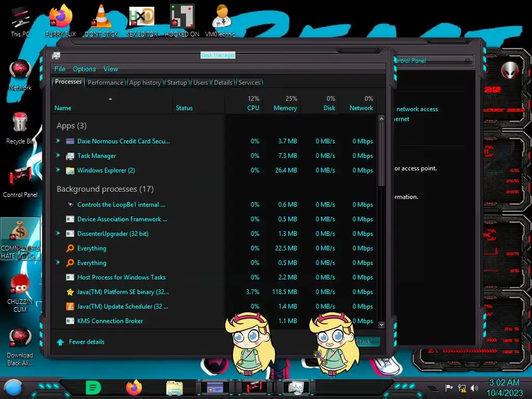
Task: Click the process list scrollbar down arrow
Action: (381, 325)
